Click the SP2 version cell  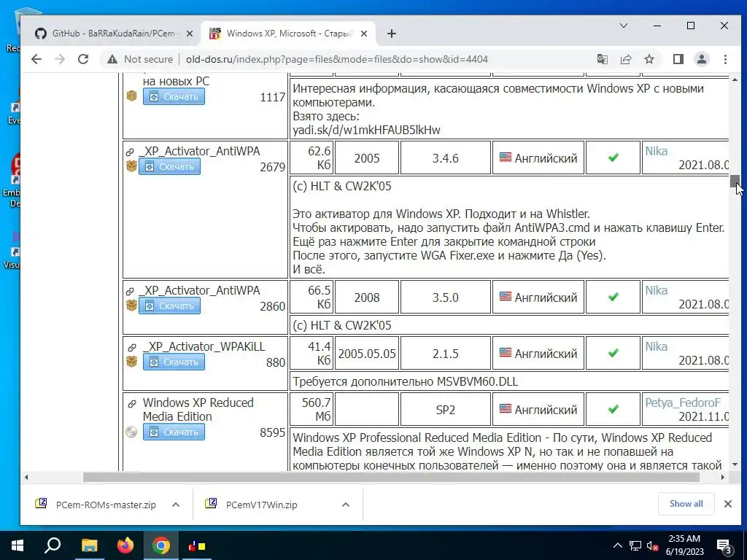(x=446, y=410)
